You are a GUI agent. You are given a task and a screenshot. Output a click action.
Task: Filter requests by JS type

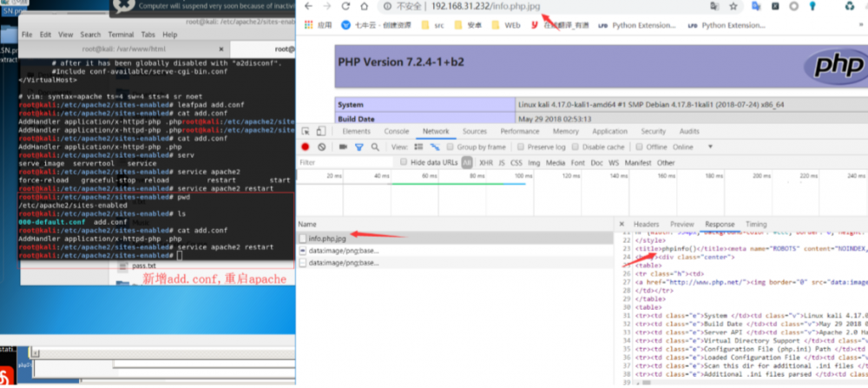click(x=502, y=162)
